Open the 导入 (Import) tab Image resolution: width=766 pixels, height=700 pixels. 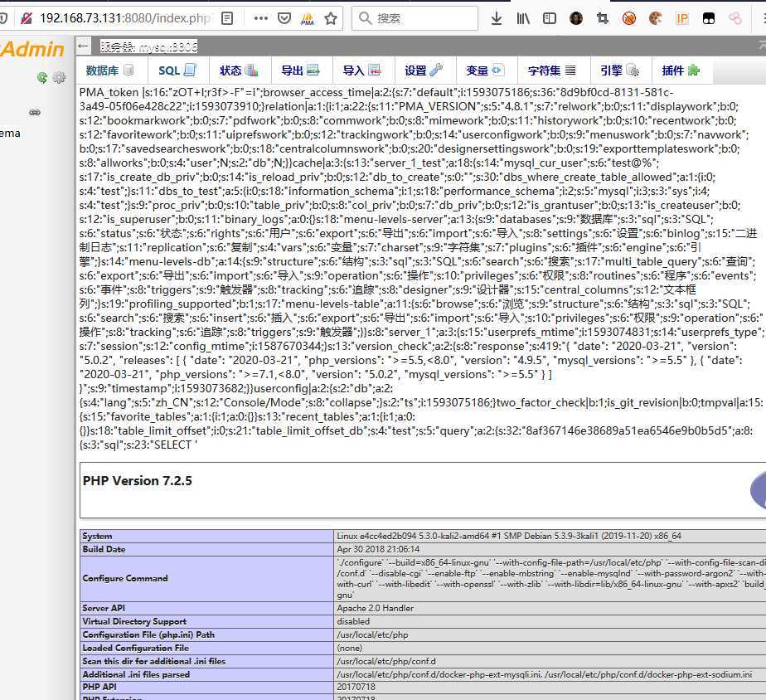pyautogui.click(x=362, y=70)
